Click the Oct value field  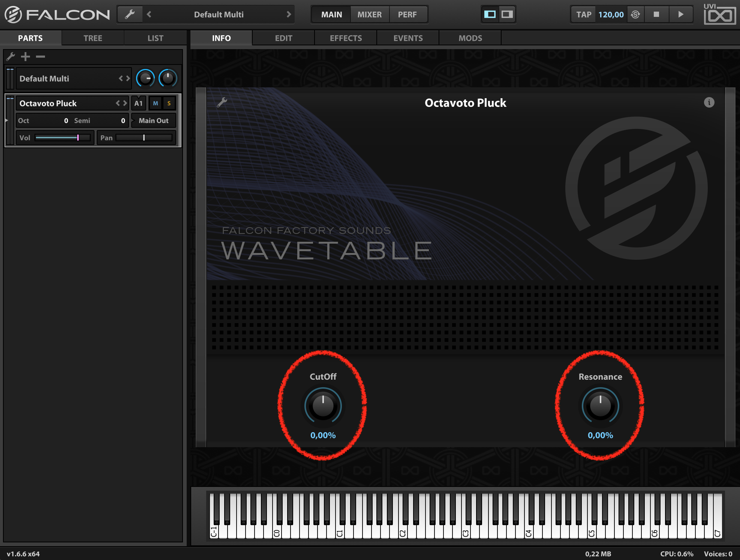43,121
